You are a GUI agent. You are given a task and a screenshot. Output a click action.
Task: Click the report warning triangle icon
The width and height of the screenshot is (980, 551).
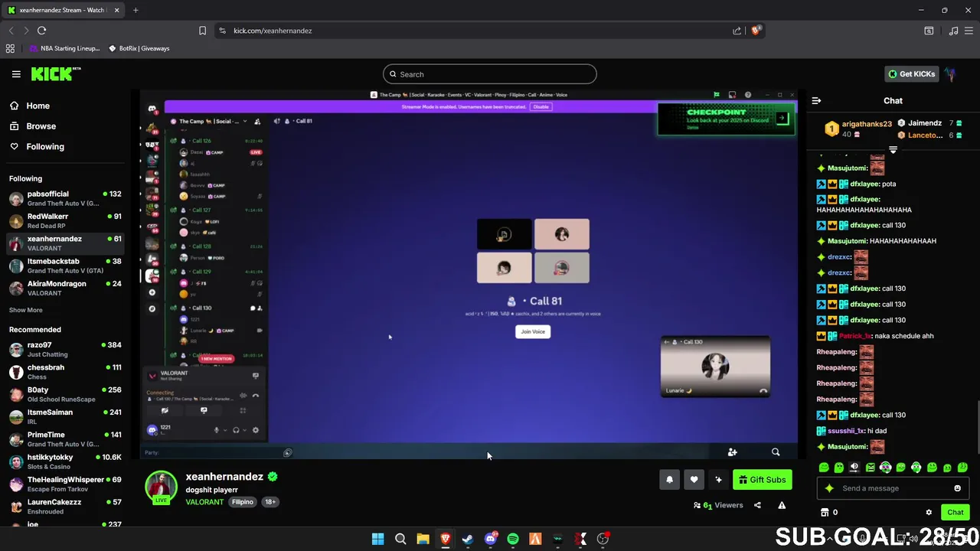pos(782,505)
